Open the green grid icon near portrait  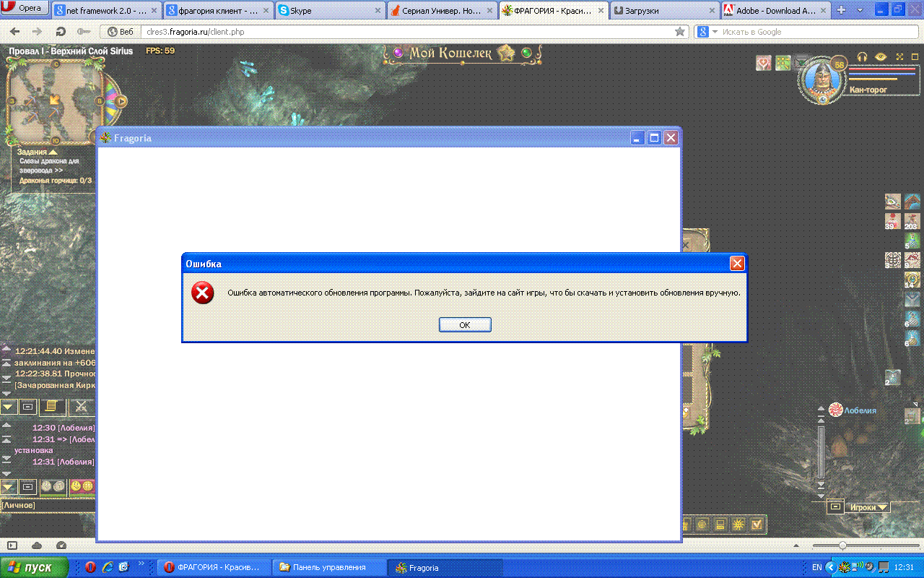783,64
